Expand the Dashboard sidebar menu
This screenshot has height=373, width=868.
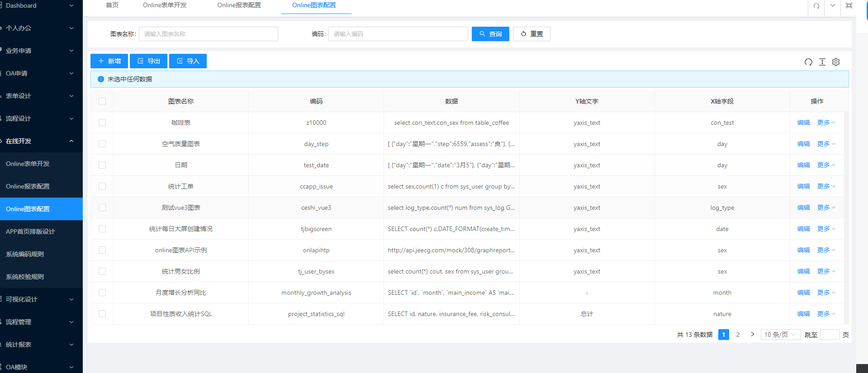pyautogui.click(x=41, y=5)
